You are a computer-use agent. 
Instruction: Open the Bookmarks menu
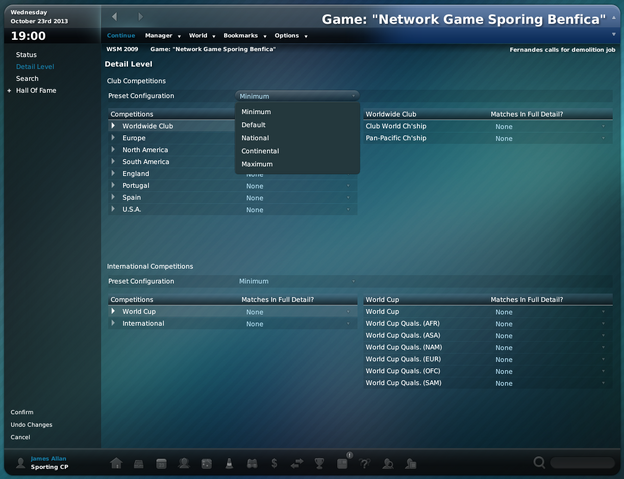[x=244, y=36]
